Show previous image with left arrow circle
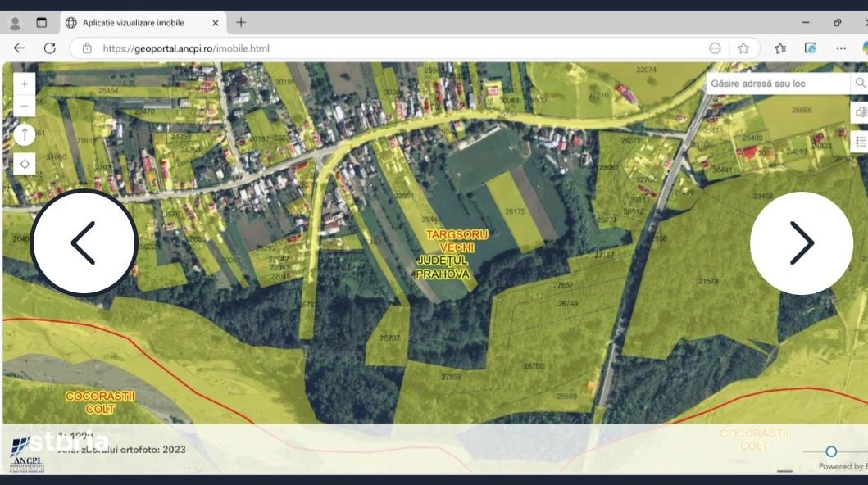Viewport: 868px width, 485px height. (84, 242)
